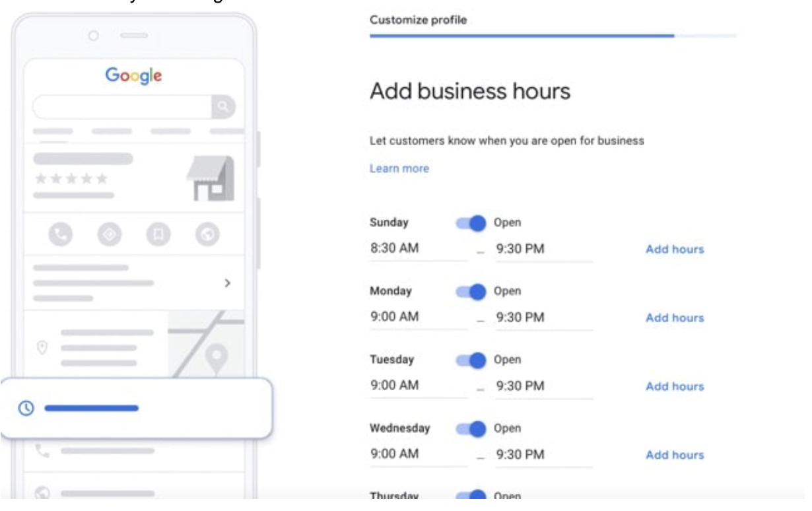Open Sunday opening time 8:30 AM dropdown
Viewport: 812px width, 511px height.
click(x=418, y=250)
